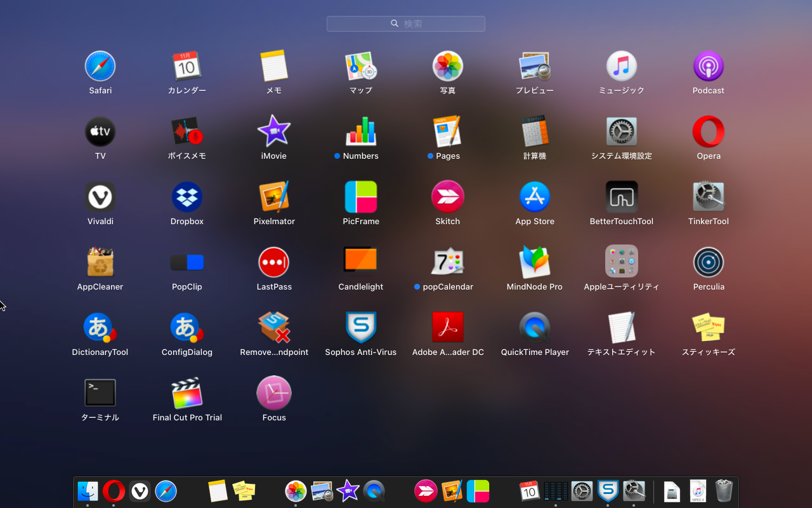Open Sophos Anti-Virus from the Launchpad grid
Image resolution: width=812 pixels, height=508 pixels.
tap(361, 328)
